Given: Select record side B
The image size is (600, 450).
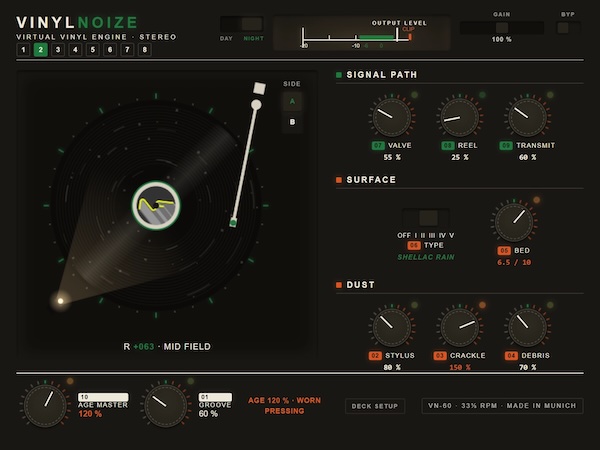Looking at the screenshot, I should (x=292, y=122).
